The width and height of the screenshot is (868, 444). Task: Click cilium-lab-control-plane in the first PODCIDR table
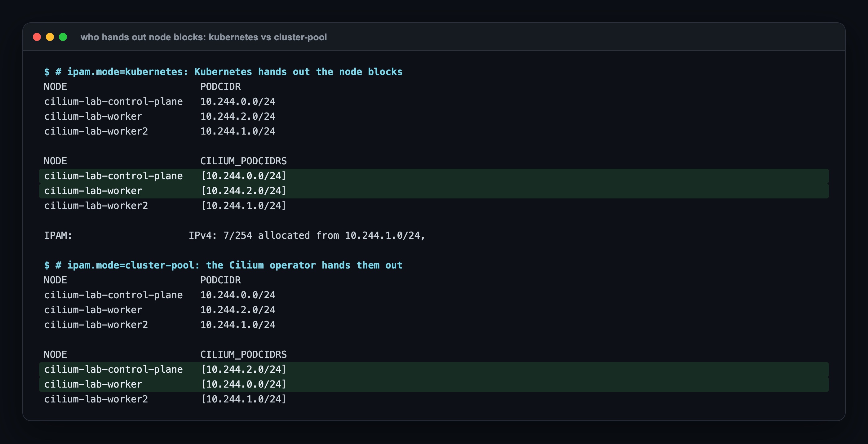point(113,101)
